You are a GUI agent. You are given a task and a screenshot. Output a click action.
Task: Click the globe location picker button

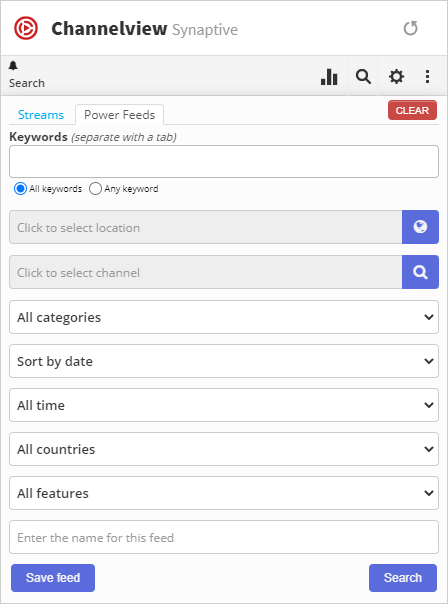click(x=420, y=227)
